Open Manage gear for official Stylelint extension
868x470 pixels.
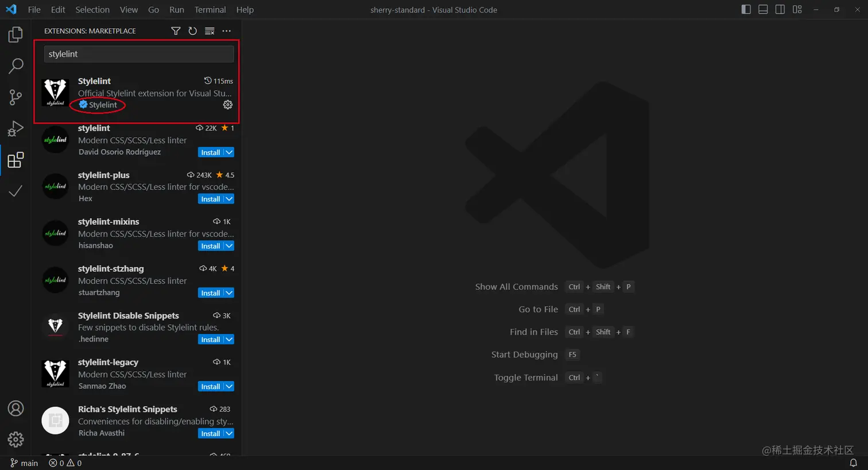(228, 104)
